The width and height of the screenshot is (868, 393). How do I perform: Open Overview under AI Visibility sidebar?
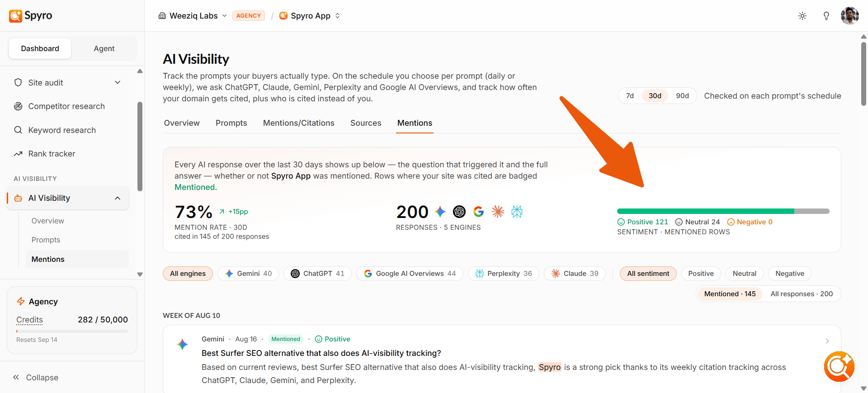48,221
